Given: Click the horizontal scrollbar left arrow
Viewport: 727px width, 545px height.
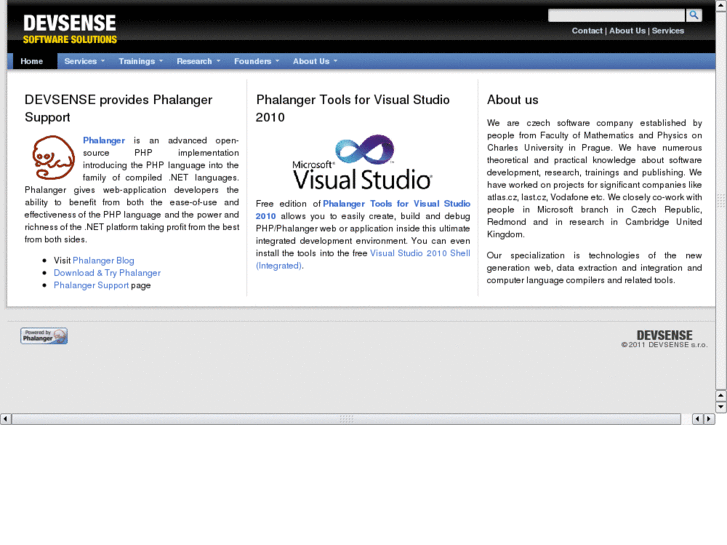Looking at the screenshot, I should coord(5,419).
